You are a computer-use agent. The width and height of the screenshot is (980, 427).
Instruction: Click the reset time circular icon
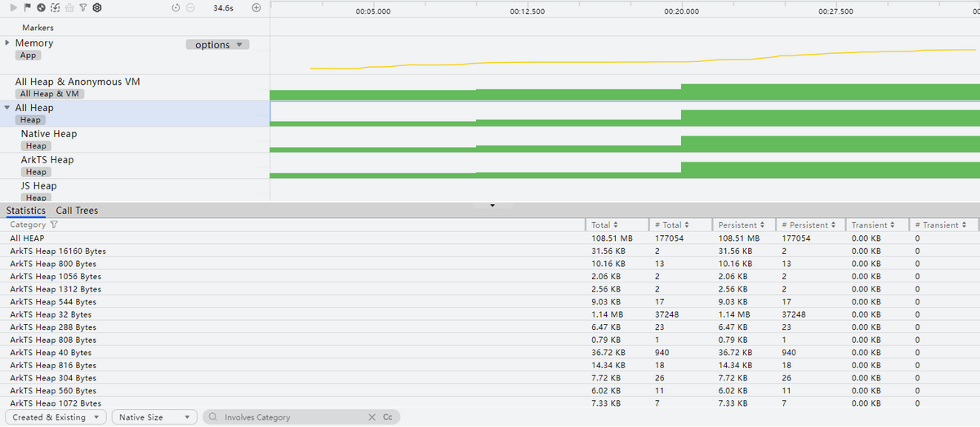176,7
